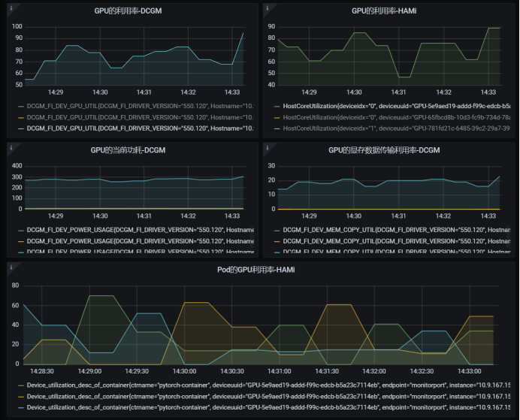Select yellow DCGM_FI_DEV_MEM_COPY_UTIL legend entry
Image resolution: width=520 pixels, height=420 pixels.
point(391,241)
